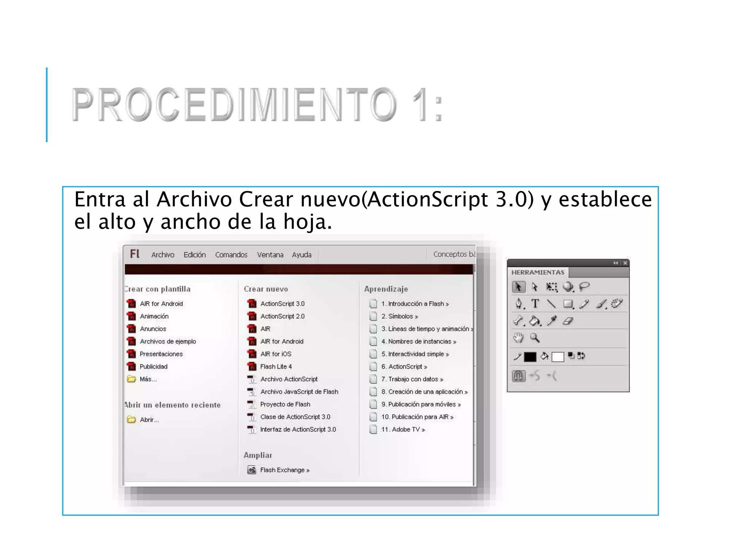Select the Hand pan tool
Image resolution: width=747 pixels, height=560 pixels.
coord(518,338)
